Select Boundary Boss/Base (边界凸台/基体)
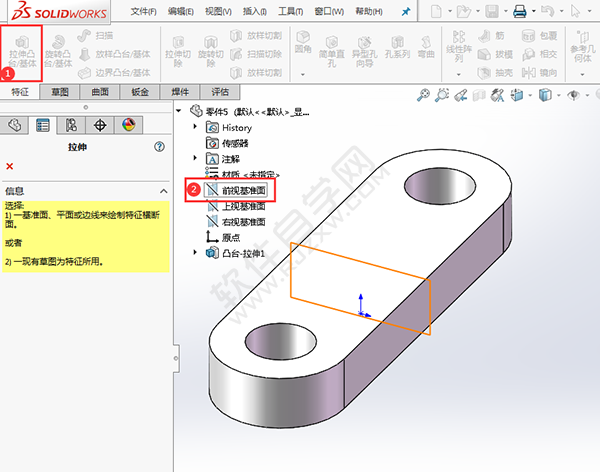The image size is (600, 472). tap(114, 72)
